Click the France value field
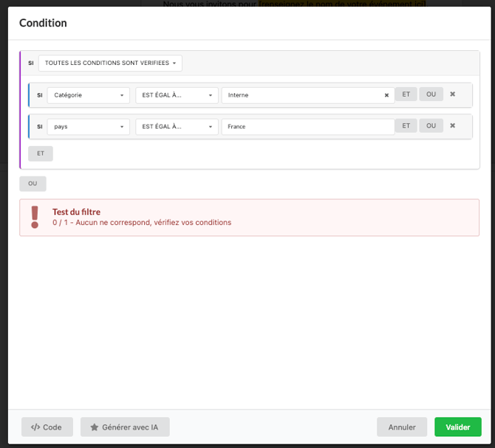 pyautogui.click(x=308, y=127)
